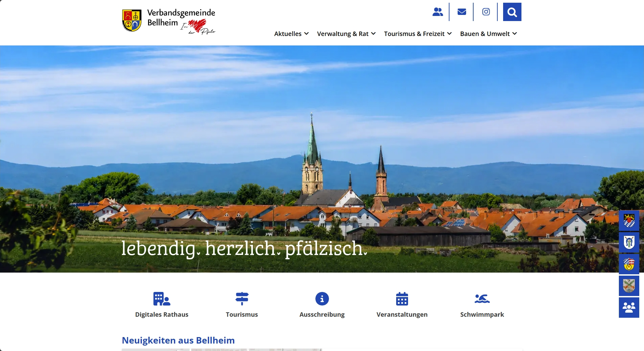Screen dimensions: 644x351
Task: Select the lion and blue-diamond crest sidebar icon
Action: click(x=629, y=221)
